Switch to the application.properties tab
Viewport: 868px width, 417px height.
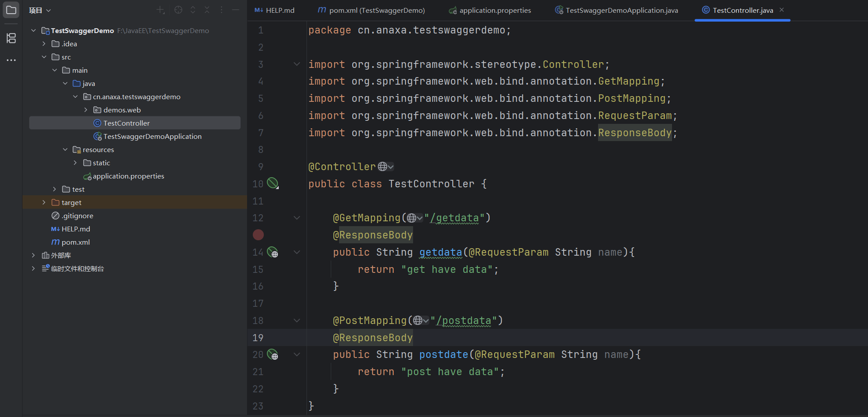tap(490, 10)
